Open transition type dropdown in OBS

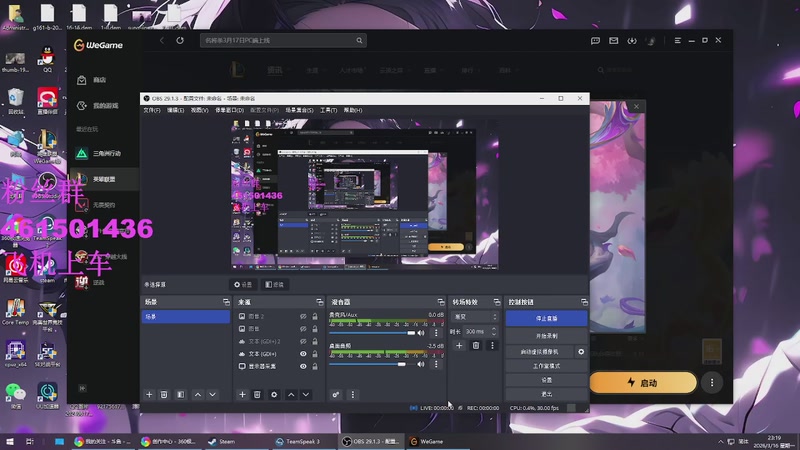coord(474,317)
